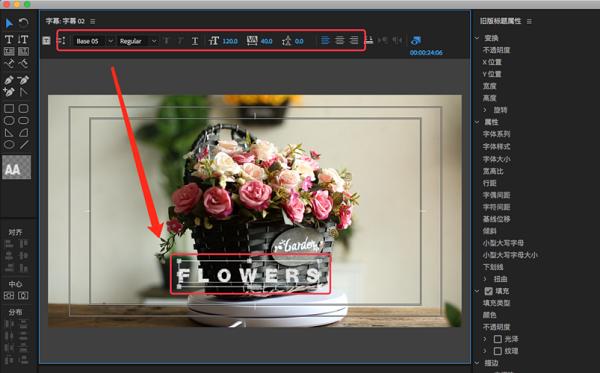Apply the underline text style
600x373 pixels.
click(x=195, y=41)
